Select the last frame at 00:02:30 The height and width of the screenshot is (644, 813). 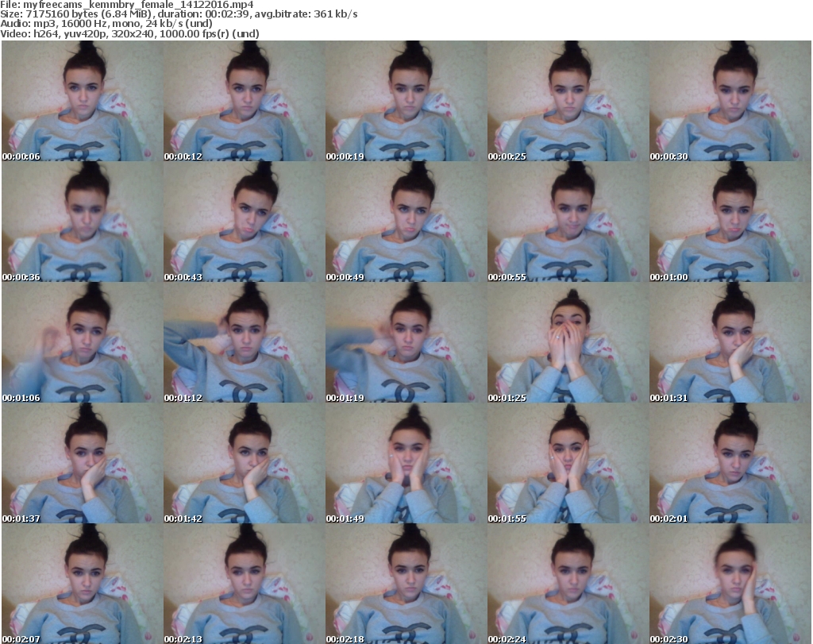tap(730, 584)
